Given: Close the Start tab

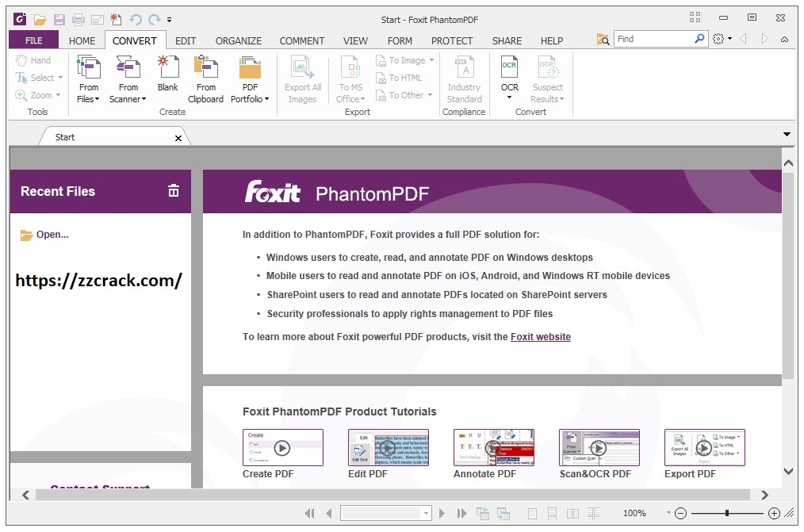Looking at the screenshot, I should tap(178, 138).
